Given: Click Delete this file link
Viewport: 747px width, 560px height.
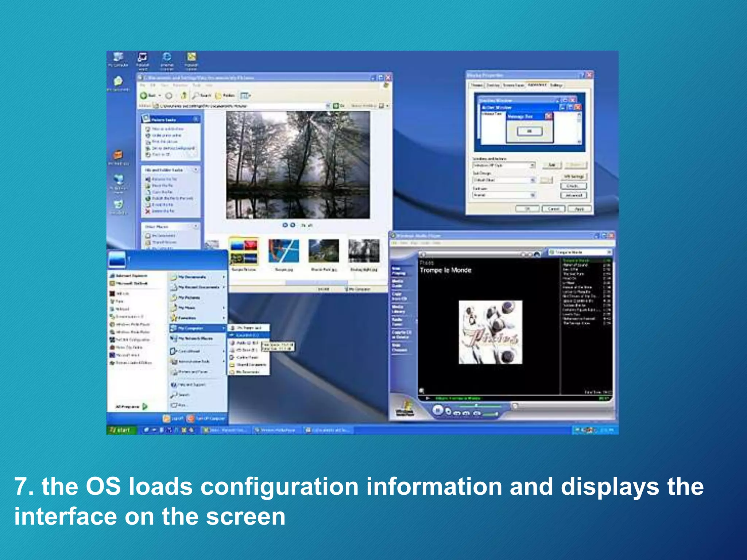Looking at the screenshot, I should pos(160,211).
